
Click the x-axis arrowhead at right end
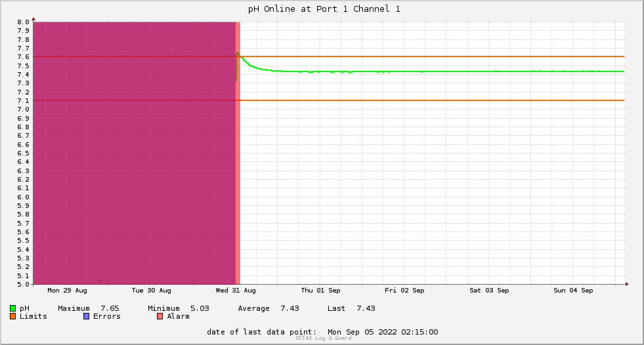(627, 284)
